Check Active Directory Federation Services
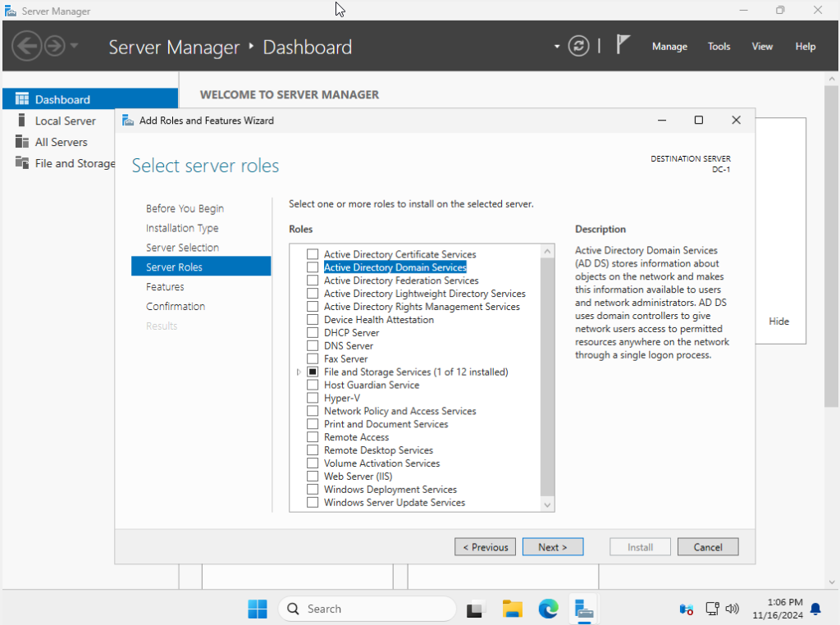 tap(313, 280)
